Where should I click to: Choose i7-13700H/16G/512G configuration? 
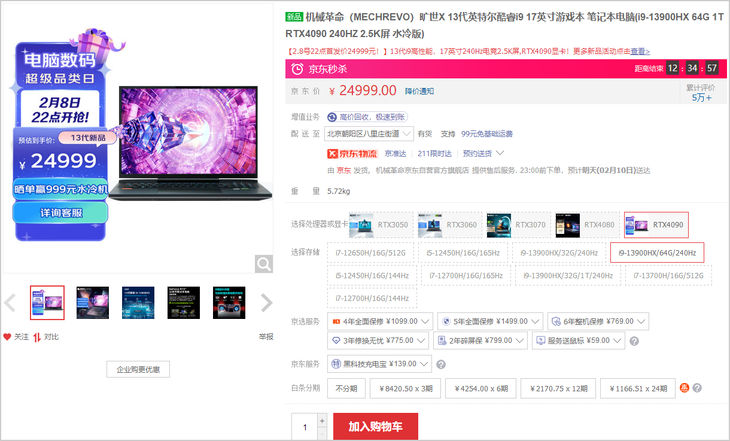point(668,276)
